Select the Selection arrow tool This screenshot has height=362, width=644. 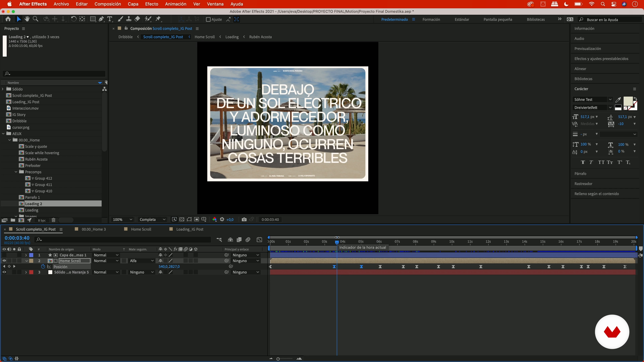pos(19,19)
